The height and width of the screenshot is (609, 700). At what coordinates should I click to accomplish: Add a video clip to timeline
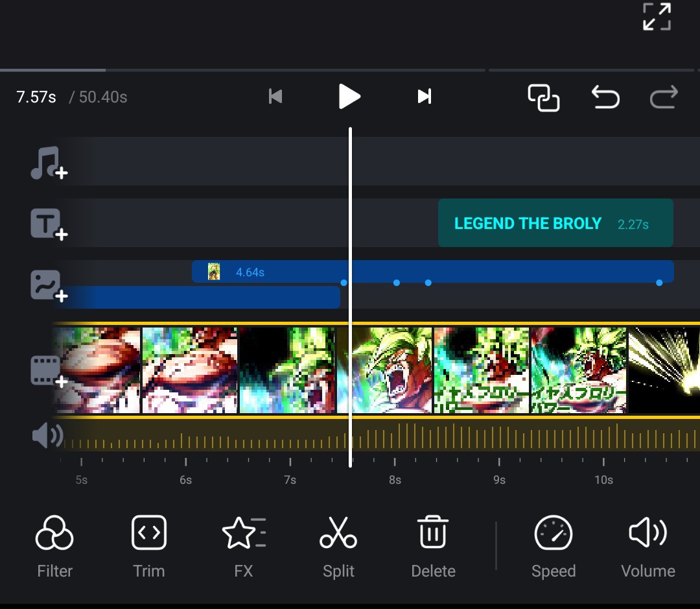49,371
